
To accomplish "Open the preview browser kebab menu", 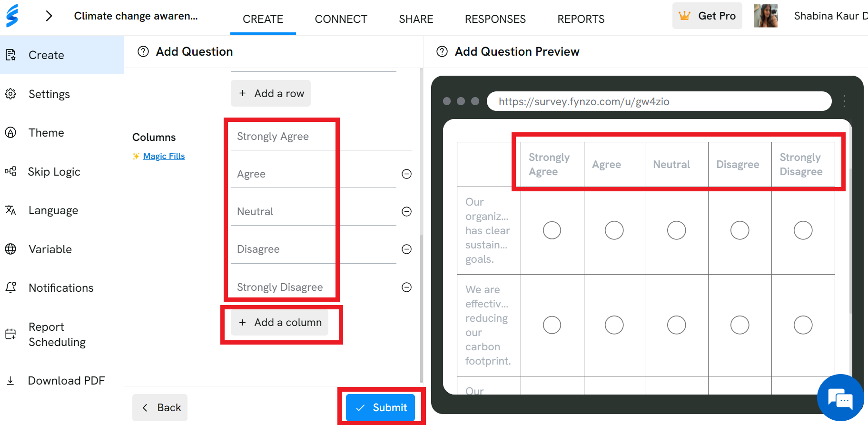I will [844, 101].
